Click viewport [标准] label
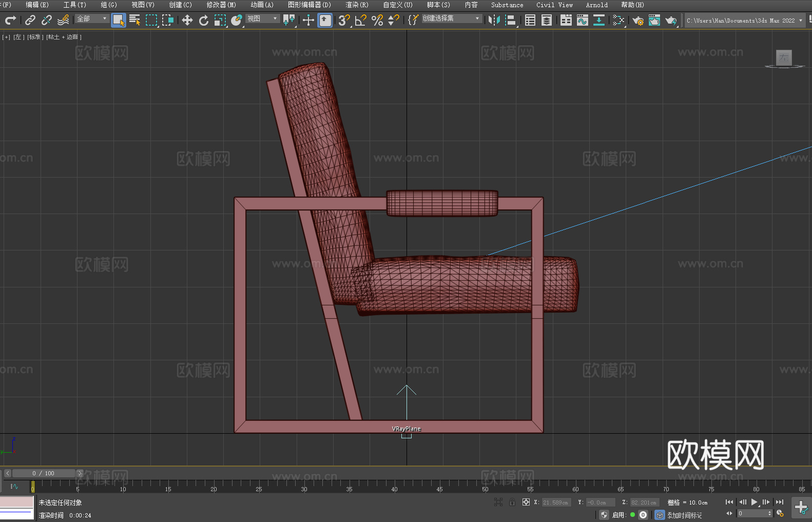 pos(35,37)
